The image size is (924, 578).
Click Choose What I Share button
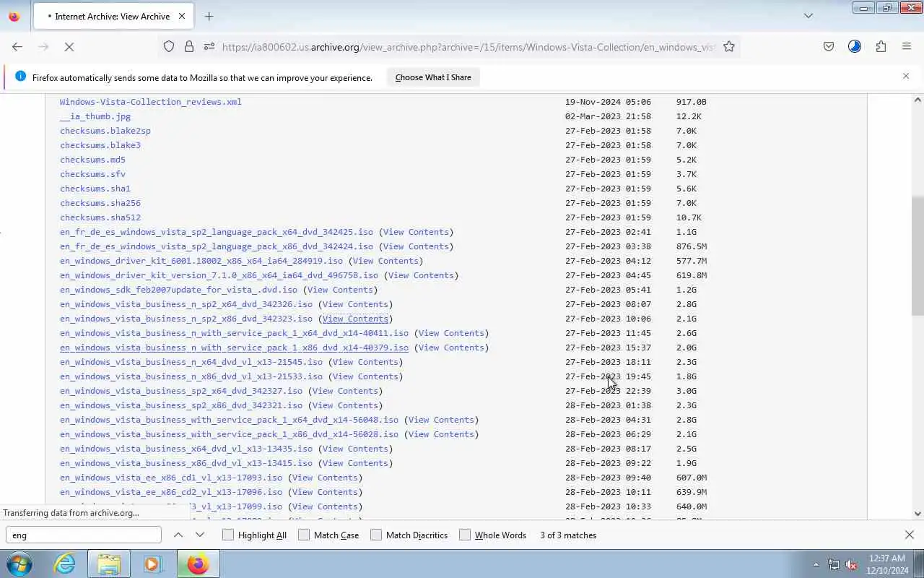(x=433, y=77)
